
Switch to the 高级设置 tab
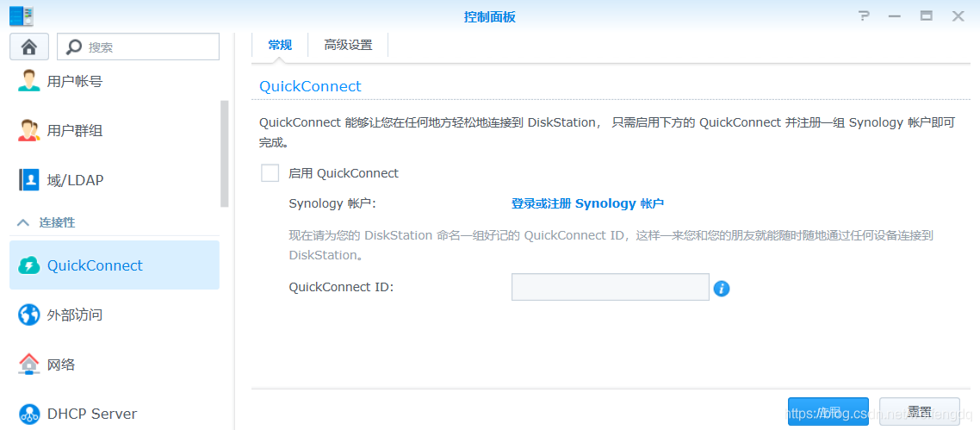pos(348,45)
